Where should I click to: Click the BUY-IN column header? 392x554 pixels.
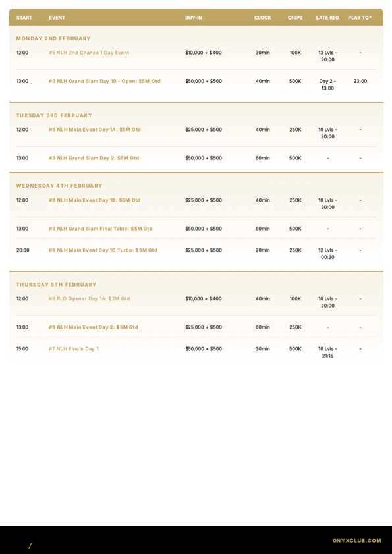point(194,18)
